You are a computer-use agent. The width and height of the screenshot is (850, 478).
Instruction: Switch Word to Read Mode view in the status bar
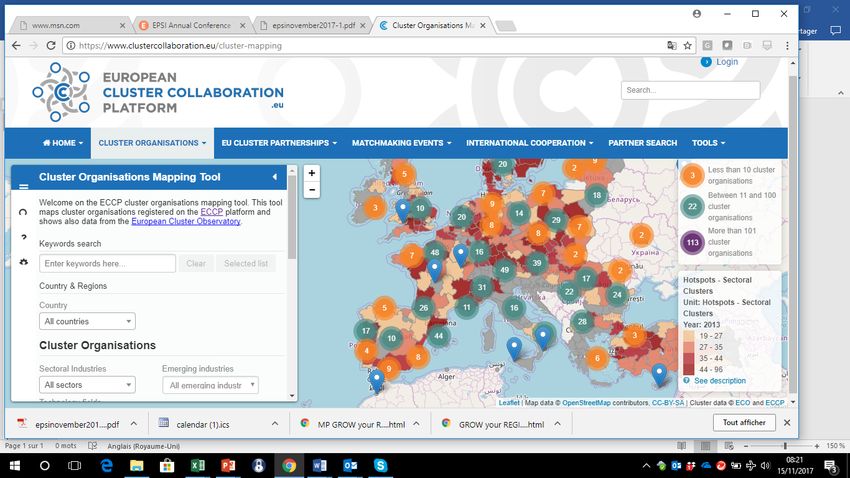tap(682, 446)
